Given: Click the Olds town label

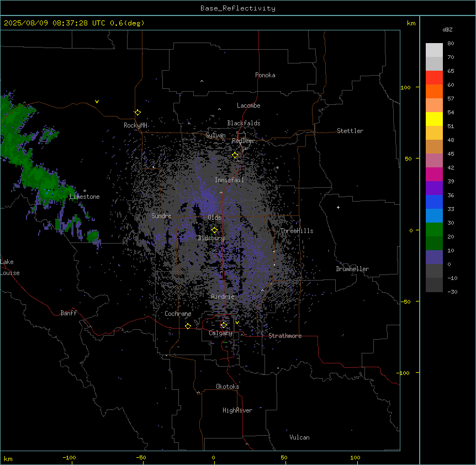Looking at the screenshot, I should pos(214,218).
